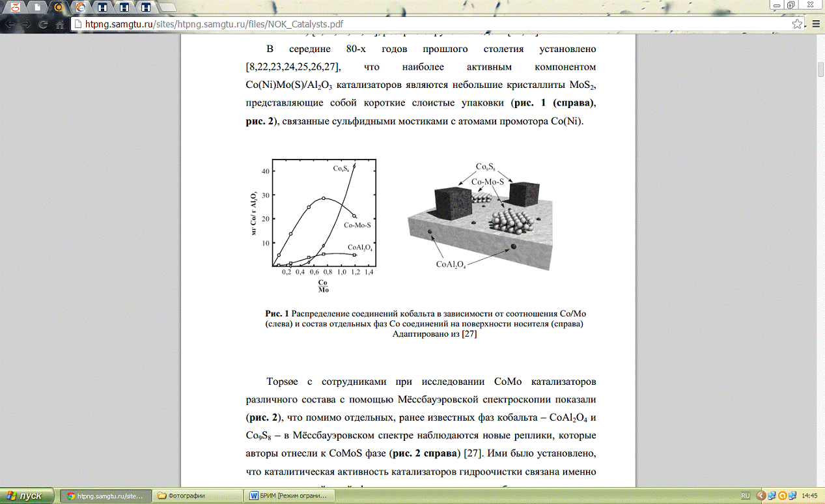Image resolution: width=825 pixels, height=504 pixels.
Task: Go forward with the Forward arrow
Action: [x=27, y=24]
